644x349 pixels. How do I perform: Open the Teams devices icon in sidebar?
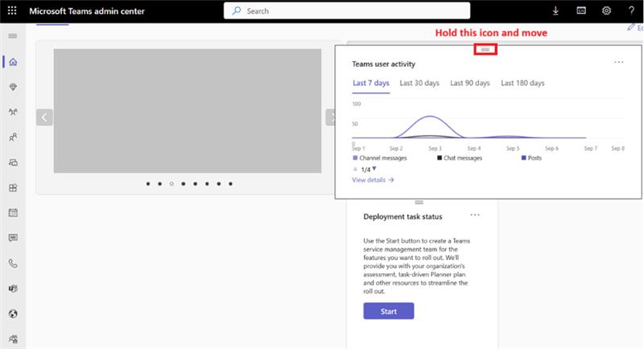tap(13, 162)
